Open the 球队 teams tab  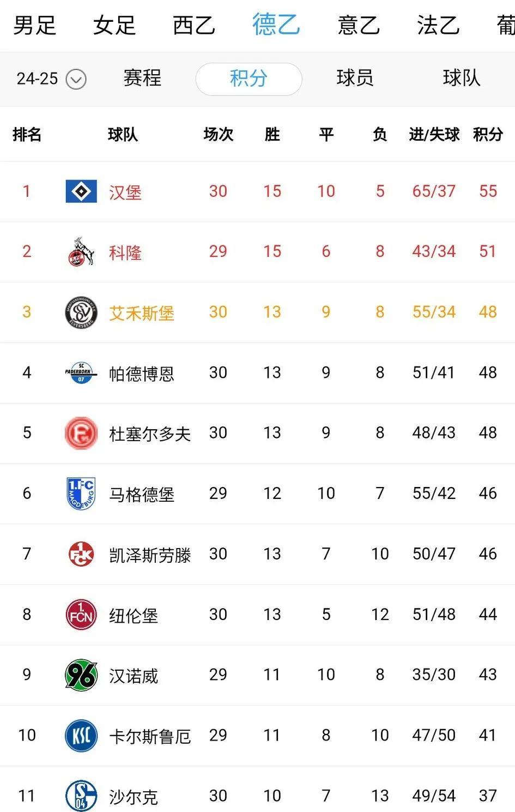click(x=462, y=78)
